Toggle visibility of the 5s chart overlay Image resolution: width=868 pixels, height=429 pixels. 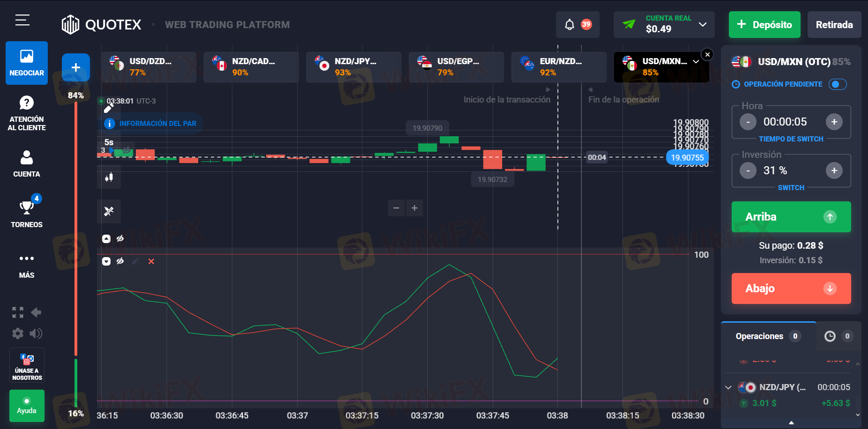click(x=126, y=150)
